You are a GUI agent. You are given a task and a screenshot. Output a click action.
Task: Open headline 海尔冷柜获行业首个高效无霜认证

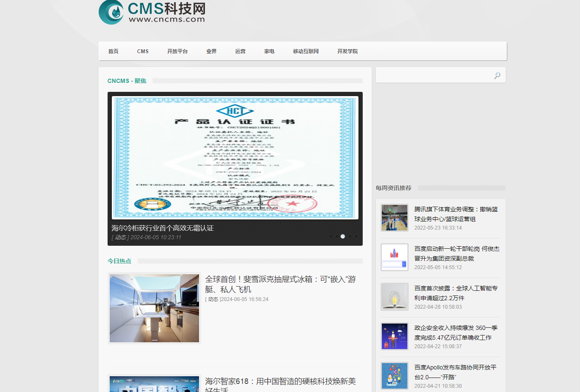(162, 228)
